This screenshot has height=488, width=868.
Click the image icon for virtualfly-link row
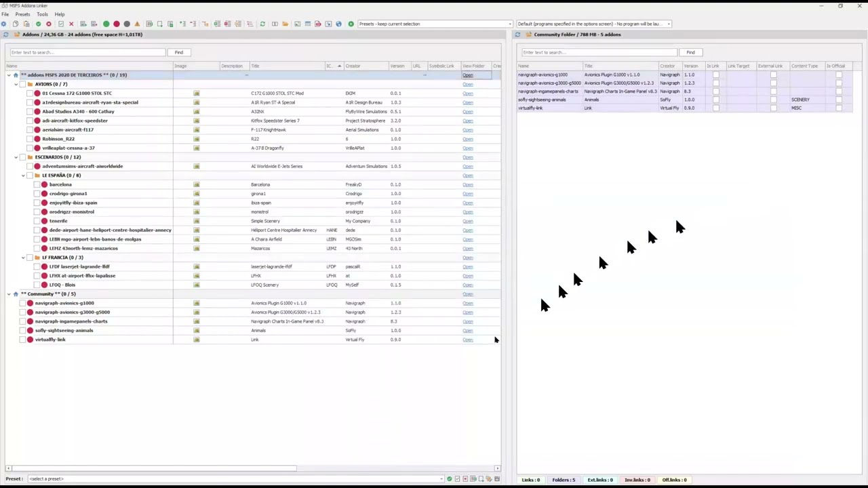(197, 340)
